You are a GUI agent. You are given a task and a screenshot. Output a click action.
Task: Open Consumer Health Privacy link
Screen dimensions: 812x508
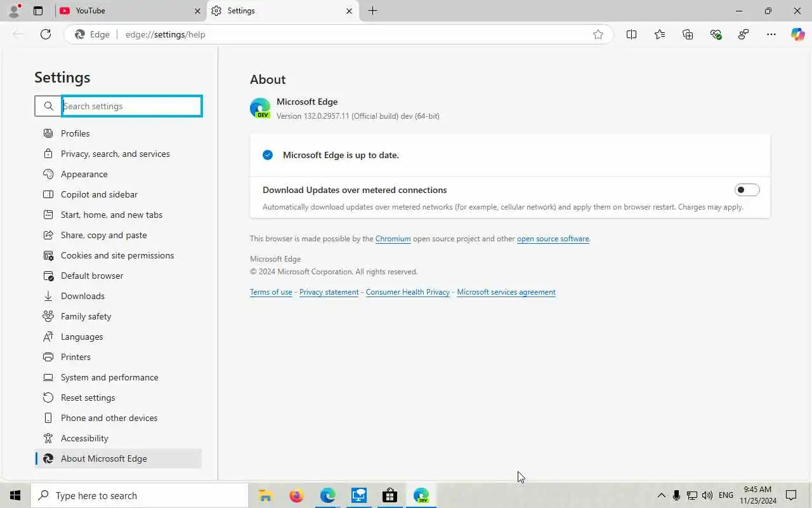407,292
